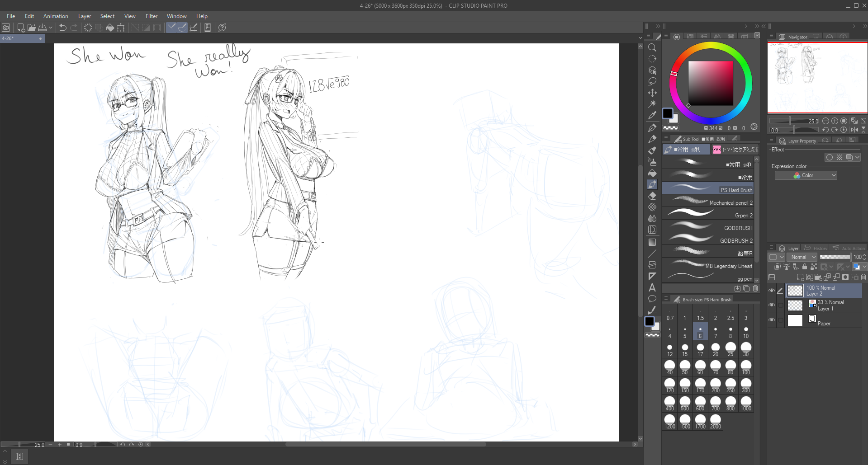Toggle Lock Layer padlock icon

click(x=805, y=267)
